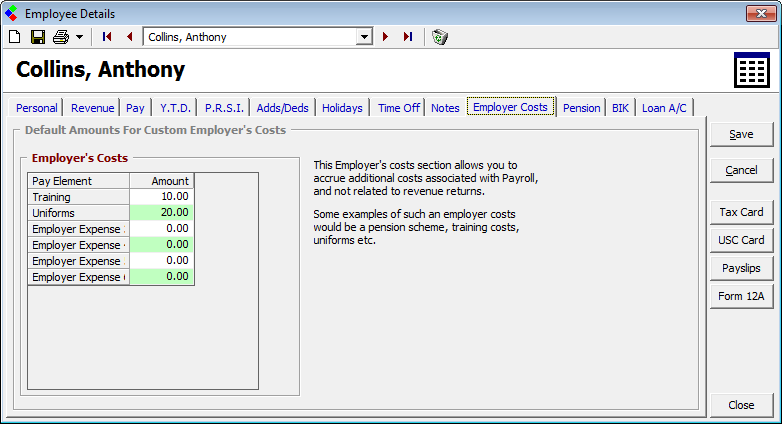This screenshot has width=782, height=424.
Task: Go to first employee record
Action: point(107,37)
